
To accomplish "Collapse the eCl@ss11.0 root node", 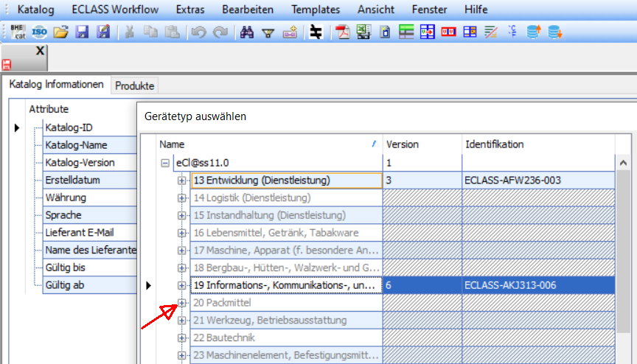I will tap(165, 163).
